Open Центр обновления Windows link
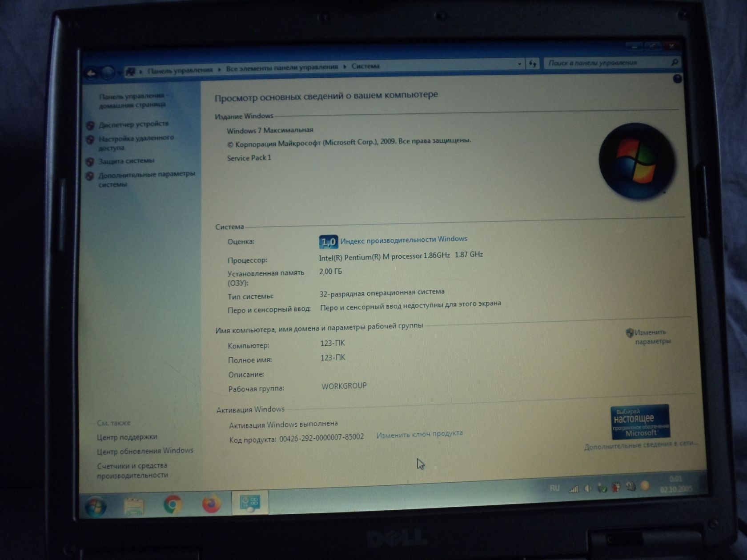 tap(145, 451)
